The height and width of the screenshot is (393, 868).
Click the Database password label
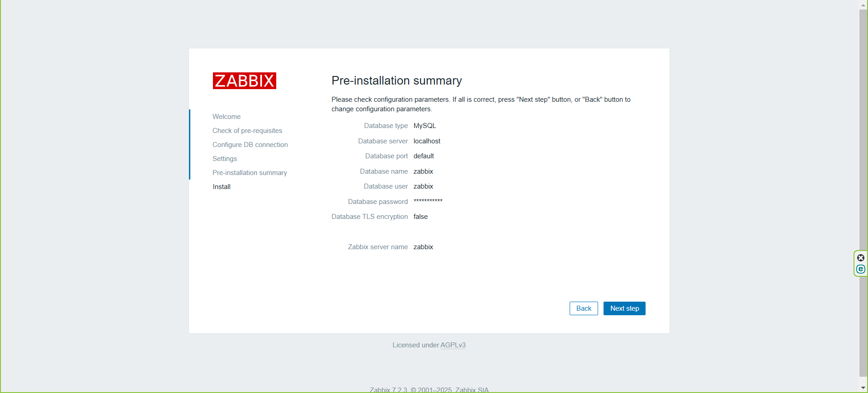378,202
